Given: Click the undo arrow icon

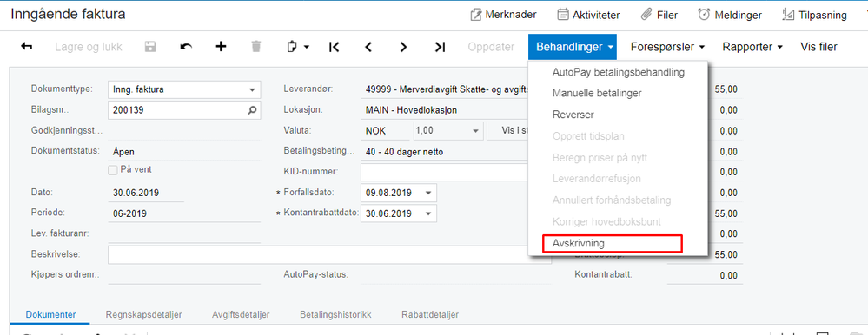Looking at the screenshot, I should point(186,47).
